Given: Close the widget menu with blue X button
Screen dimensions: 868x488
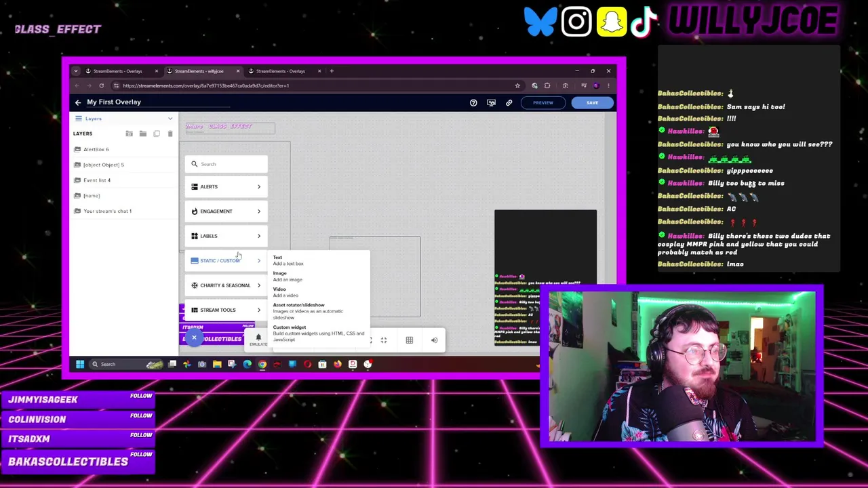Looking at the screenshot, I should click(194, 338).
